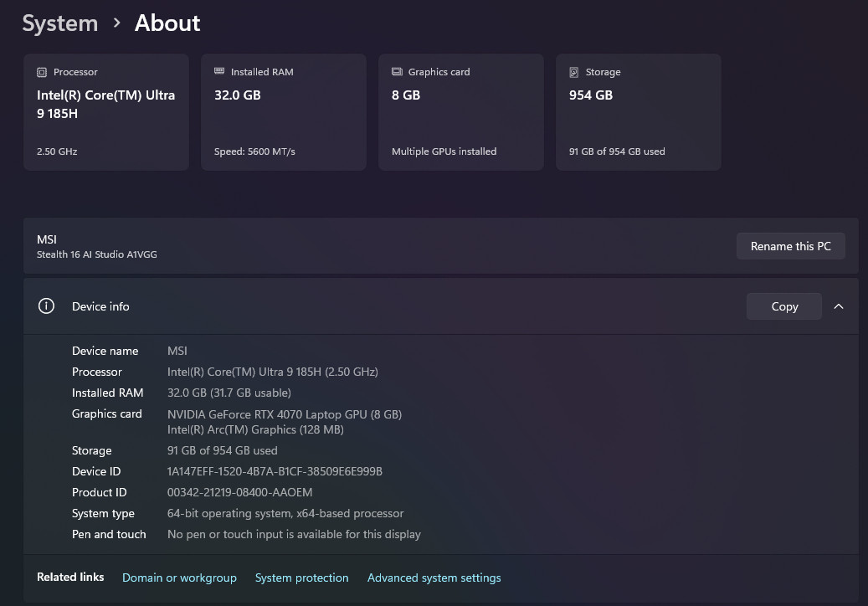This screenshot has width=868, height=606.
Task: Select 'Stealth 16 AI Studio A1VGG' model text
Action: click(x=97, y=254)
